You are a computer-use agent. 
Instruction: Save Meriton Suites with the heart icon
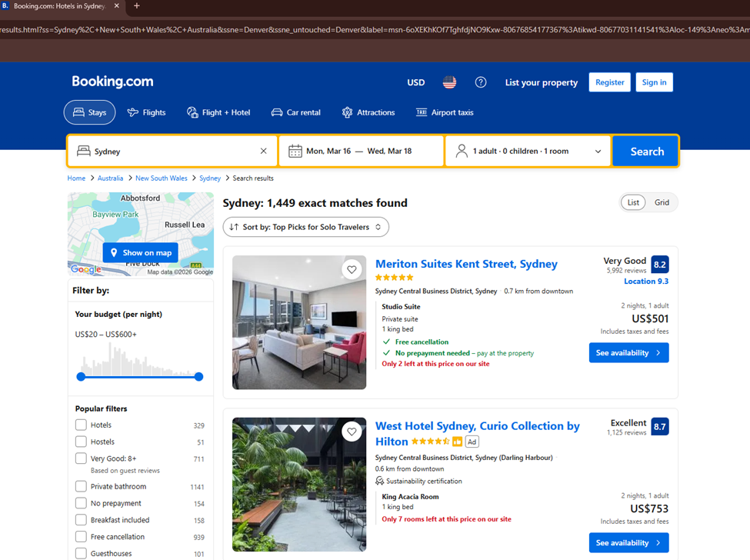point(352,270)
